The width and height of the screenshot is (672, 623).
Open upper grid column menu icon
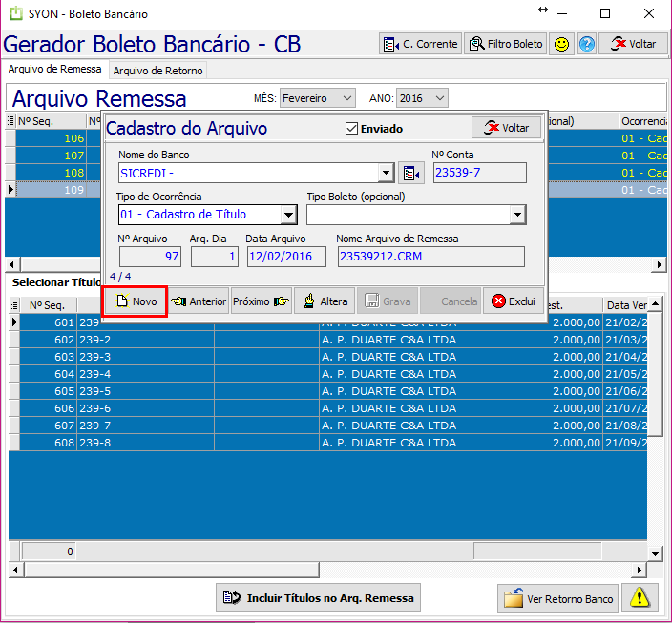point(10,122)
